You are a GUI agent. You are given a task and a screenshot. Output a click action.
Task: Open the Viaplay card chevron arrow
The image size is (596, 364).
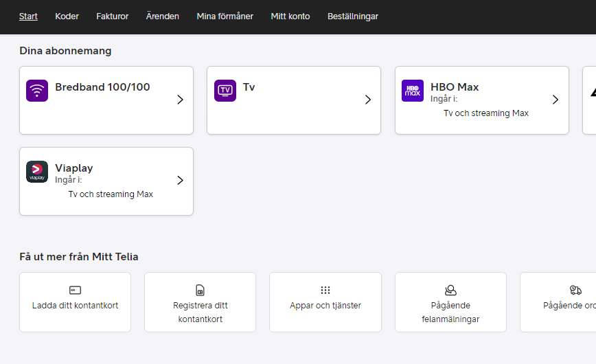180,181
